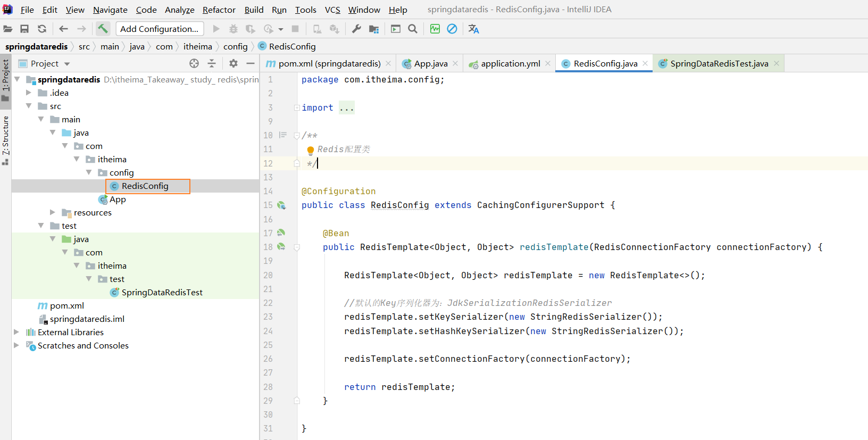The height and width of the screenshot is (440, 868).
Task: Select pom.xml in project tree
Action: pos(66,305)
